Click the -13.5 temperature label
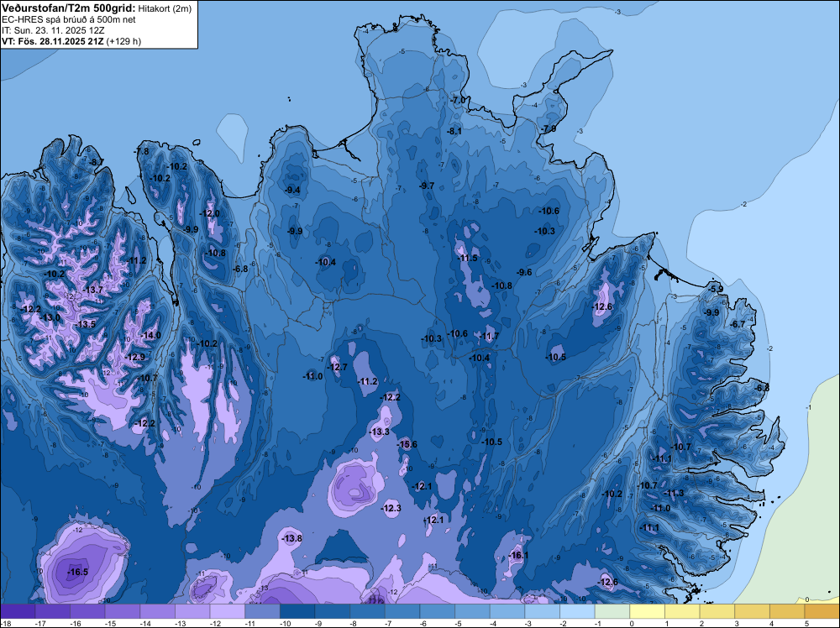Screen dimensions: 840x628 pyautogui.click(x=86, y=324)
